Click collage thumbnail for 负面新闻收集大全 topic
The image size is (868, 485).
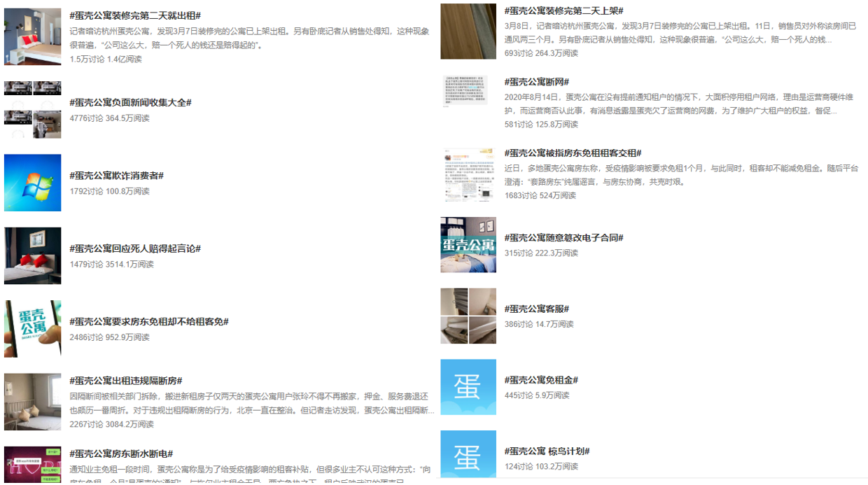click(x=32, y=109)
